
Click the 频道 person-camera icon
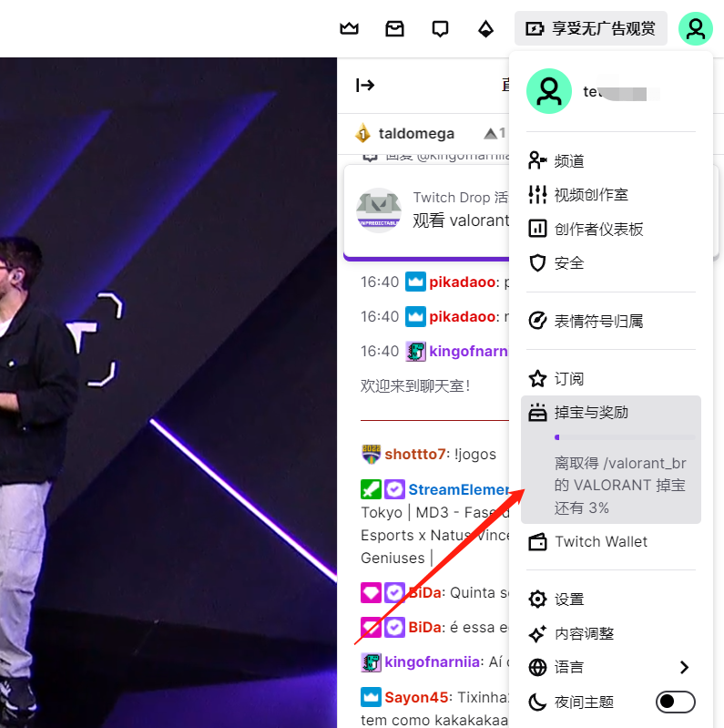point(537,160)
